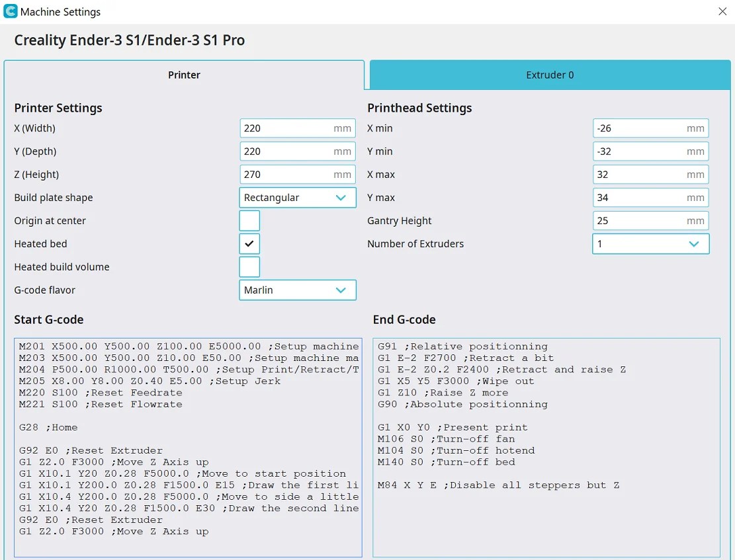Click 'M221 S100 ;Reset Flowrate' line
Viewport: 735px width, 560px height.
tap(101, 405)
